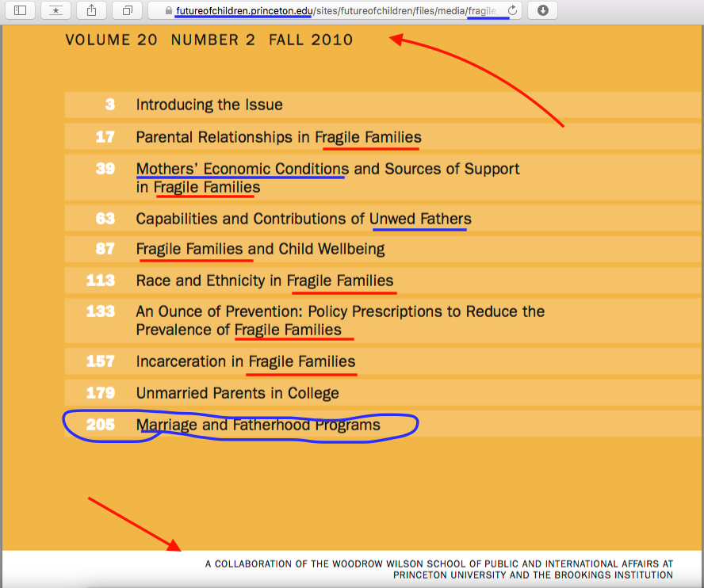Click the Share icon in toolbar
Viewport: 704px width, 588px height.
click(x=91, y=10)
